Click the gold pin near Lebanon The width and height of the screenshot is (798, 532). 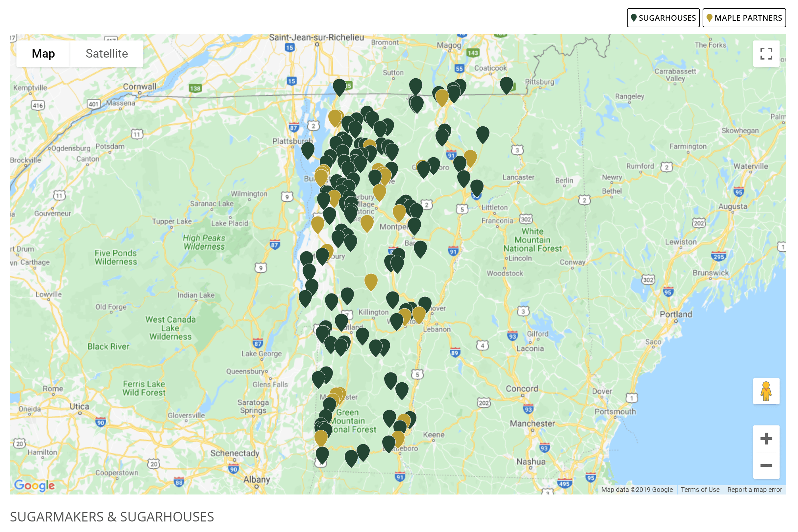point(419,315)
